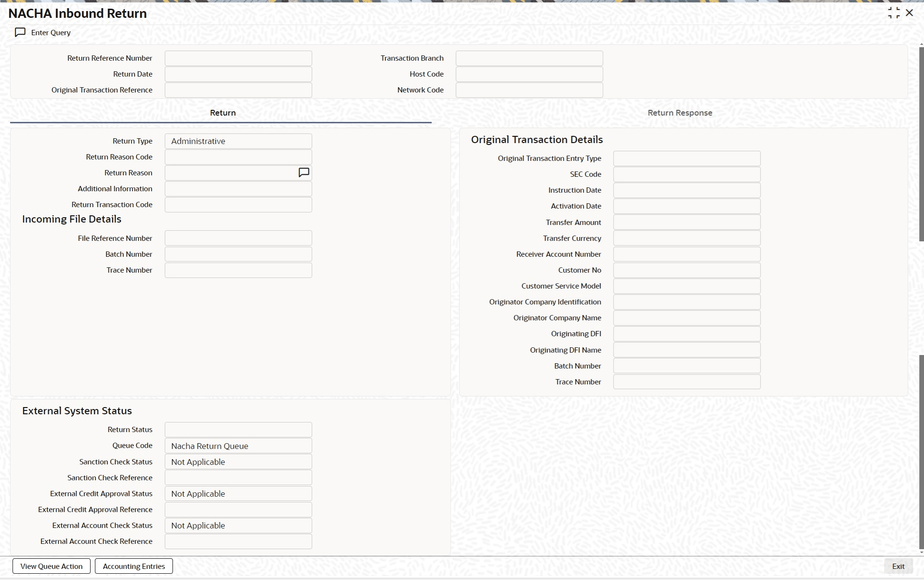The height and width of the screenshot is (580, 924).
Task: Click the Originator Company Name field
Action: (687, 318)
